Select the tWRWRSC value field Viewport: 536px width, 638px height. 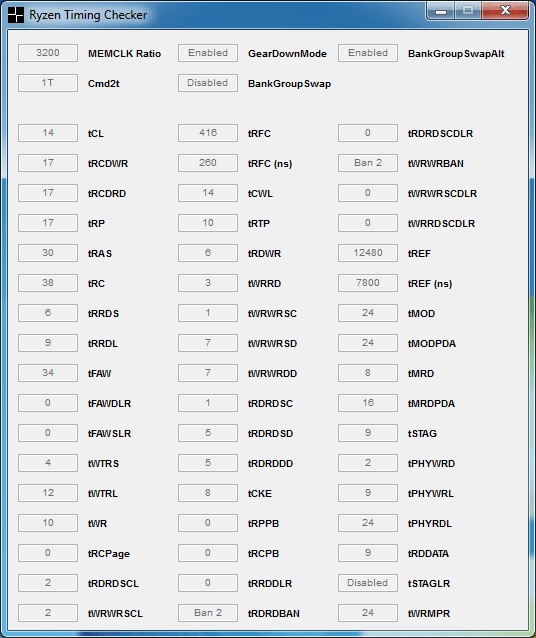(208, 313)
